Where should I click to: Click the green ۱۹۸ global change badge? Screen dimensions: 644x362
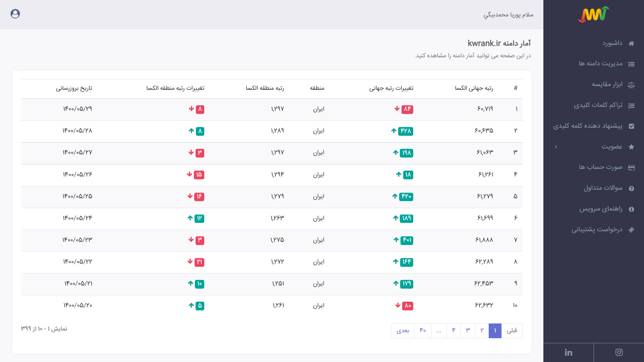(407, 153)
